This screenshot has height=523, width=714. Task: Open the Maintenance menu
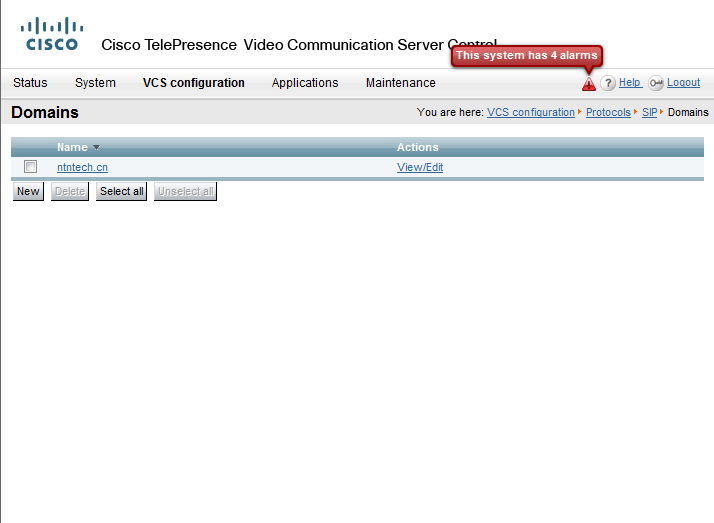click(x=401, y=83)
